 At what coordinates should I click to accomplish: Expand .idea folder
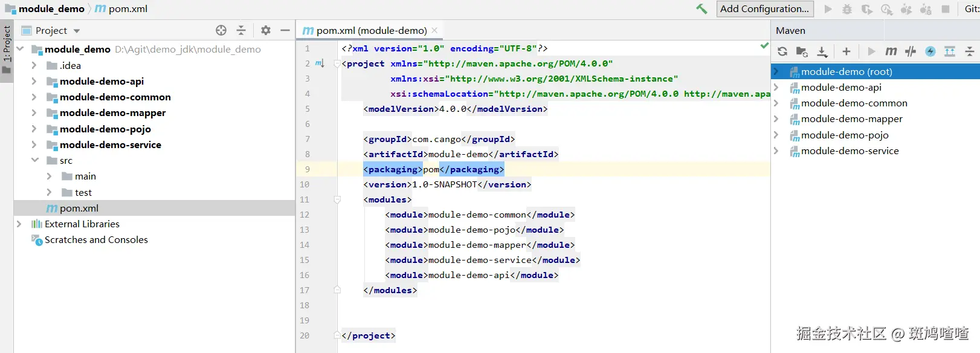tap(34, 65)
